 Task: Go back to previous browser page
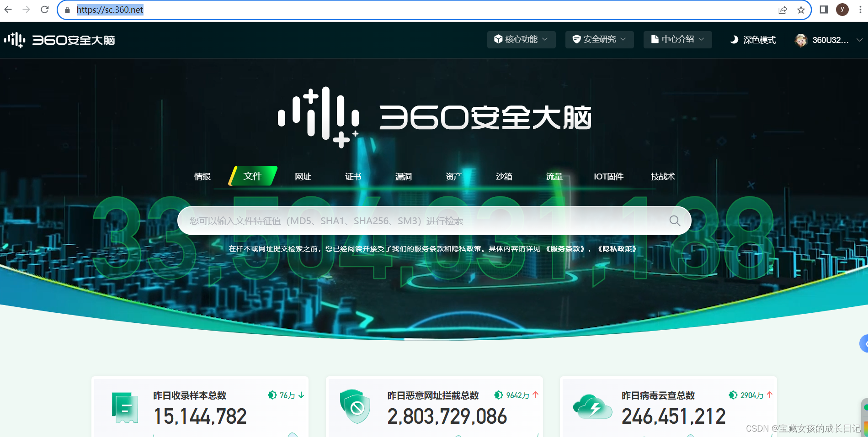pos(8,10)
